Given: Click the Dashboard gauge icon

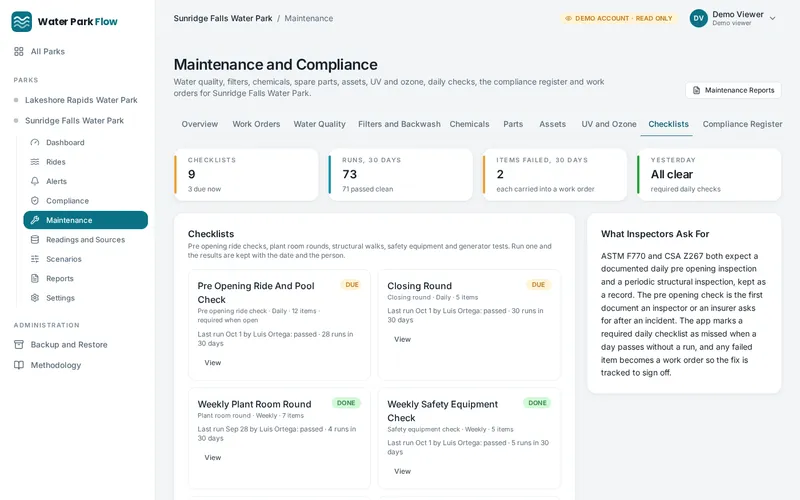Looking at the screenshot, I should 35,142.
